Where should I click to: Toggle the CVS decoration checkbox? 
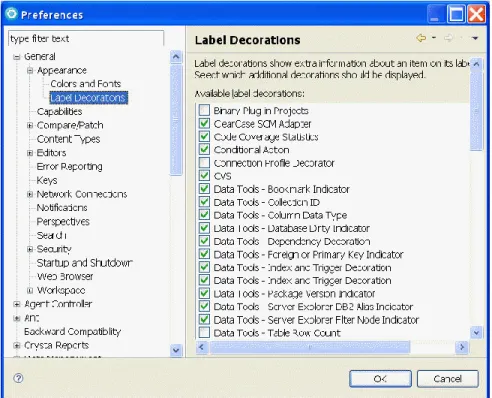click(x=204, y=176)
